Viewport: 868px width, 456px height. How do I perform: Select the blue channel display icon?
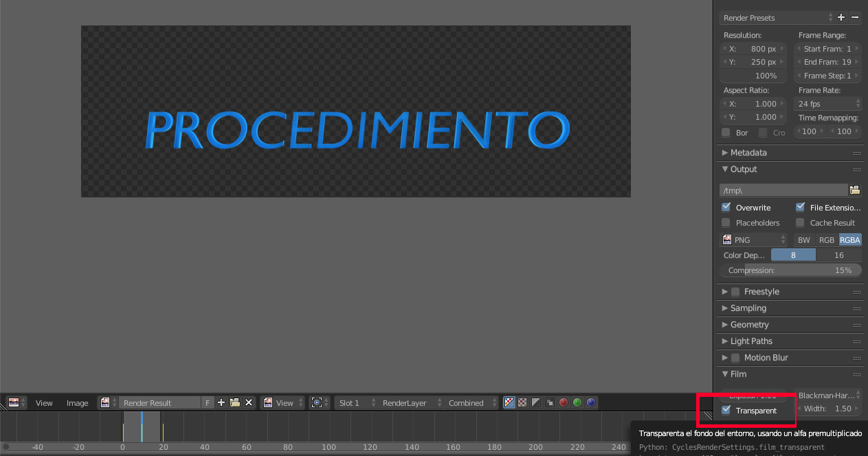tap(591, 402)
